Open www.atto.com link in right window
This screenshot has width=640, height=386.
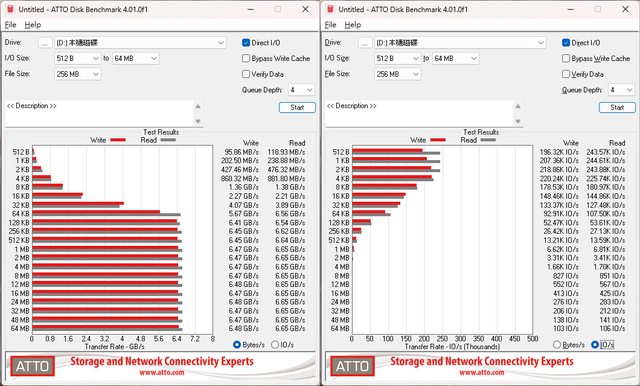[481, 373]
